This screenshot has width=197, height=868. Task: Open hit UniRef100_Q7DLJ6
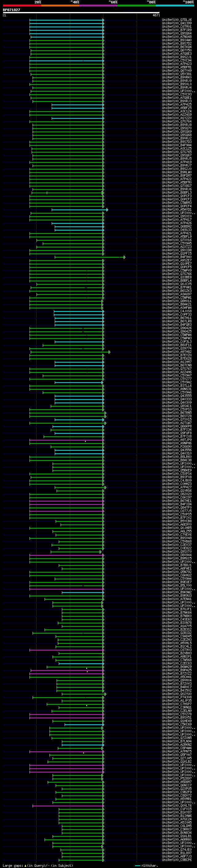(x=177, y=20)
